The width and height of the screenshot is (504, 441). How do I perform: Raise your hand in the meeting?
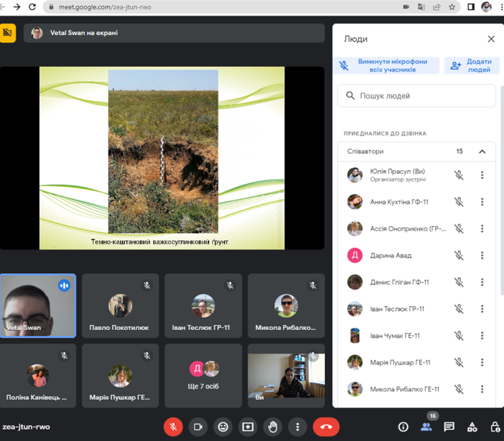273,427
